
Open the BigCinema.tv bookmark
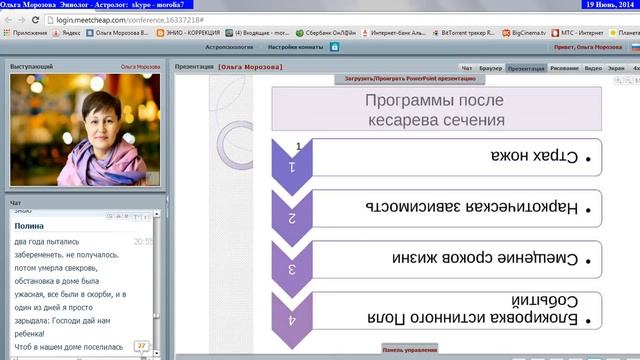524,33
